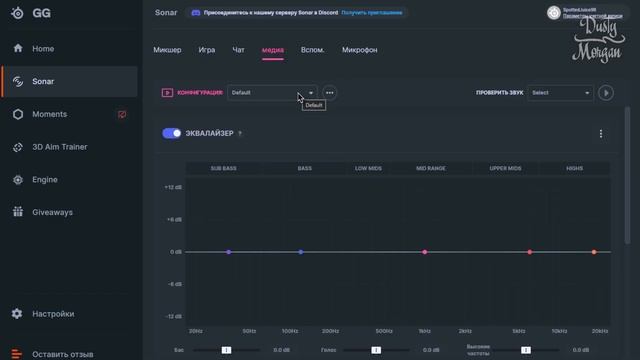Click the 3D Aim Trainer label
640x360 pixels.
[x=60, y=147]
